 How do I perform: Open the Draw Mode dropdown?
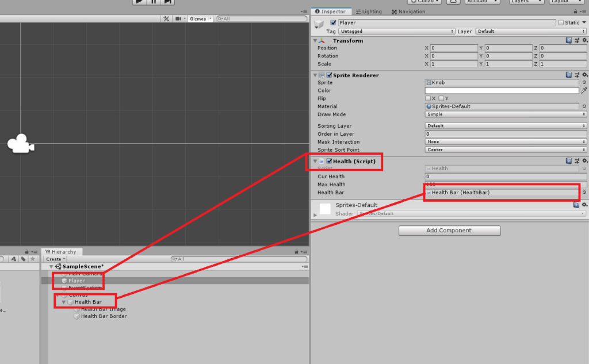[x=506, y=114]
